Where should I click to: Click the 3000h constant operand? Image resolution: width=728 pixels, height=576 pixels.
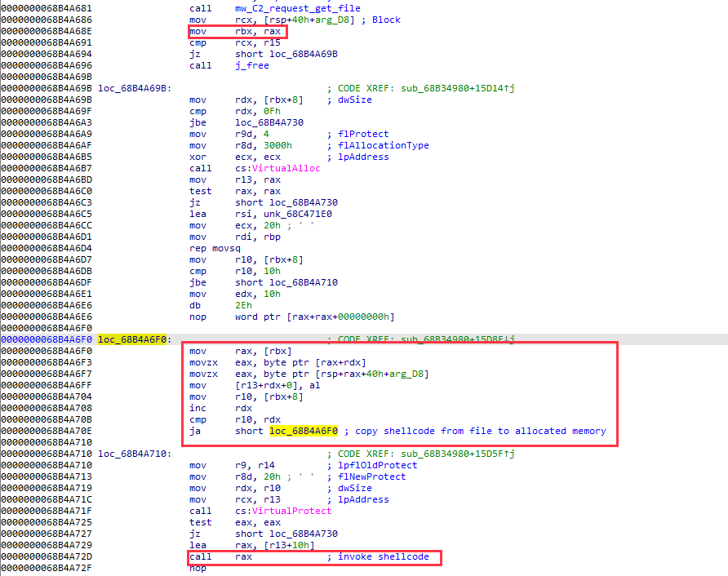point(277,145)
